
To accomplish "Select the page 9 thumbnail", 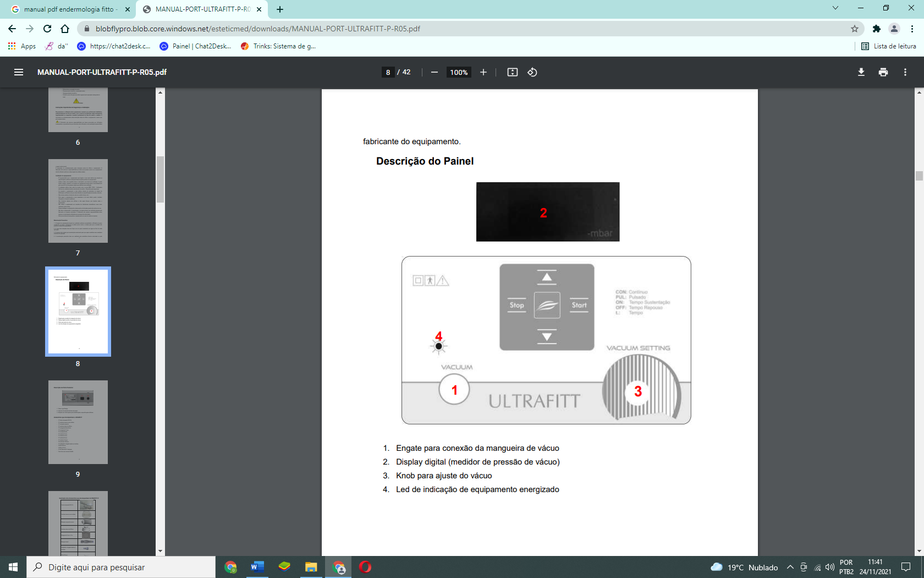I will click(x=78, y=422).
